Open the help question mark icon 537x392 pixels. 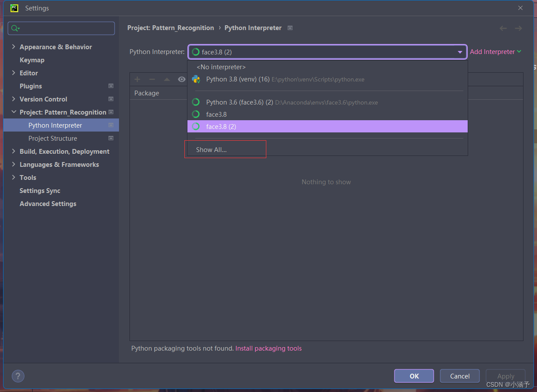pos(17,376)
